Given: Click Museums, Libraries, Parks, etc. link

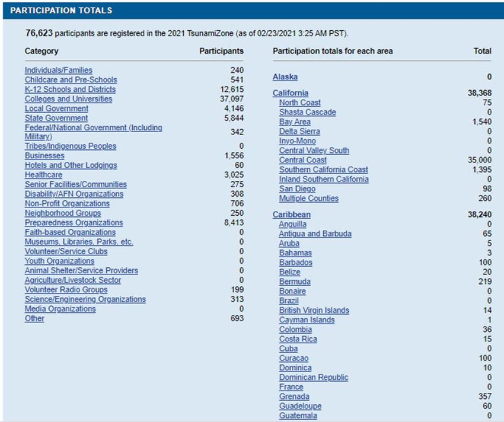Looking at the screenshot, I should tap(78, 242).
